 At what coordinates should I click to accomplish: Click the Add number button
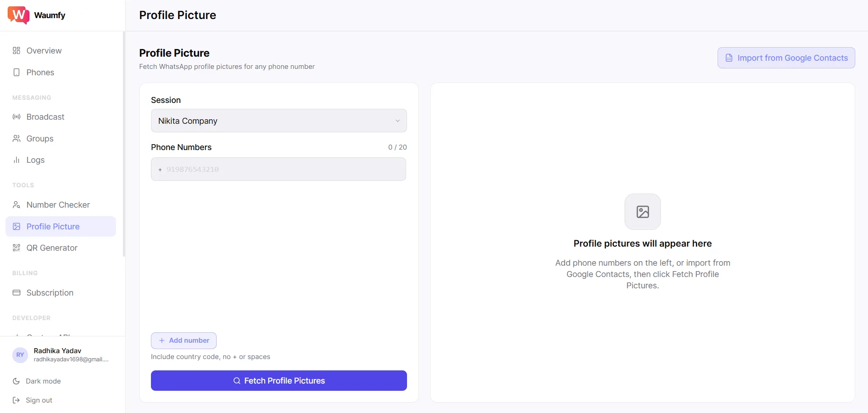click(184, 340)
